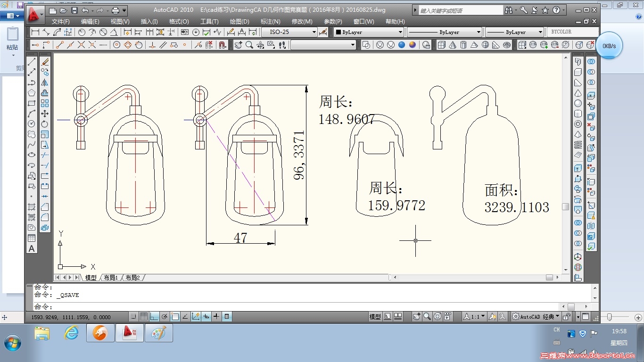The height and width of the screenshot is (362, 644).
Task: Switch to the 布局2 layout tab
Action: click(x=132, y=278)
